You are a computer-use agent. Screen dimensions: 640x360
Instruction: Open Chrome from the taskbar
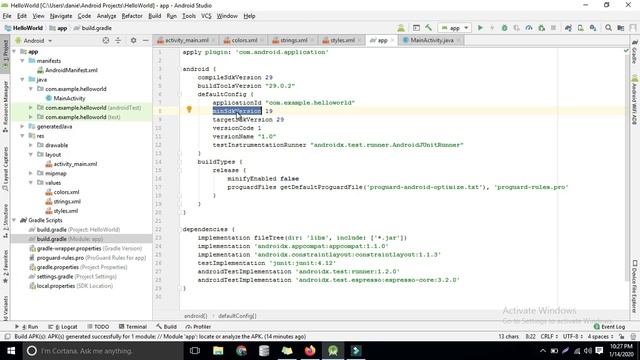[241, 351]
